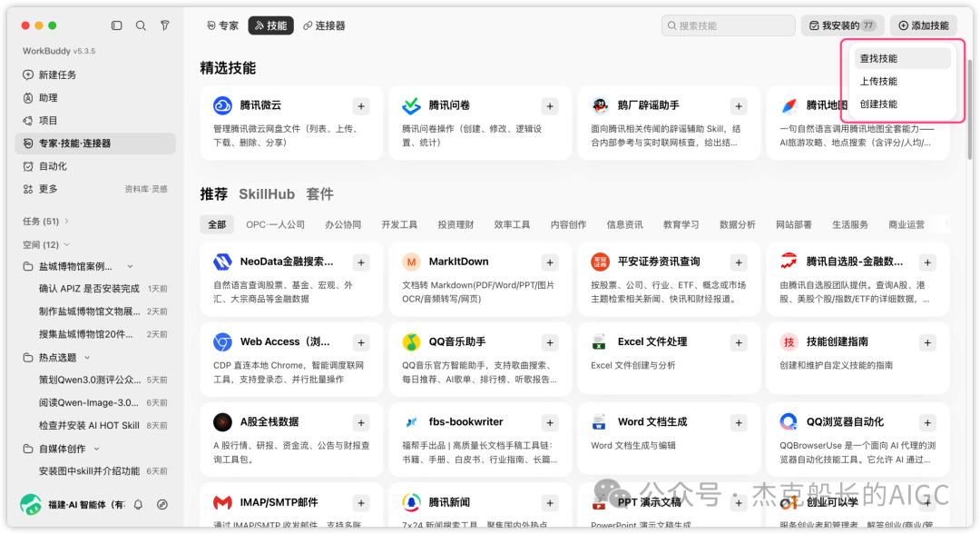
Task: Open the sidebar search icon
Action: point(141,25)
